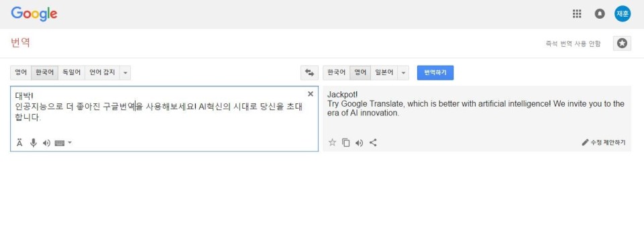Show special characters Ä keyboard
This screenshot has width=644, height=246.
[x=19, y=143]
